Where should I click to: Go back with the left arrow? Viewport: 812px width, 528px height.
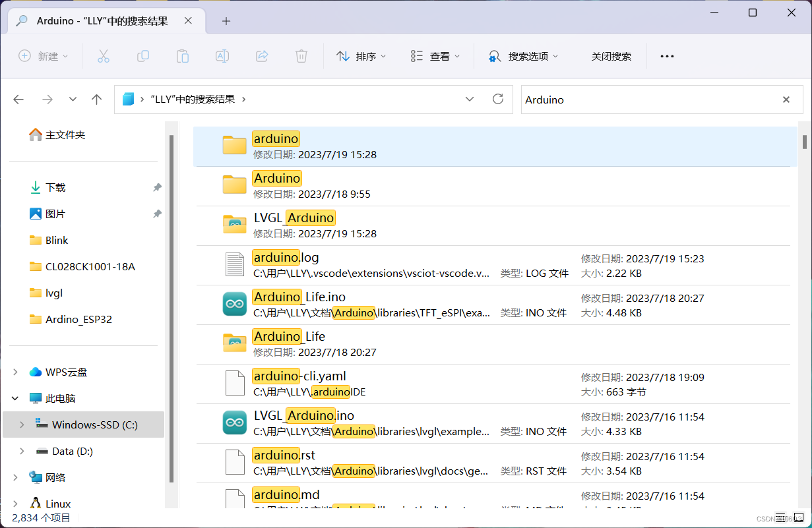pos(18,100)
